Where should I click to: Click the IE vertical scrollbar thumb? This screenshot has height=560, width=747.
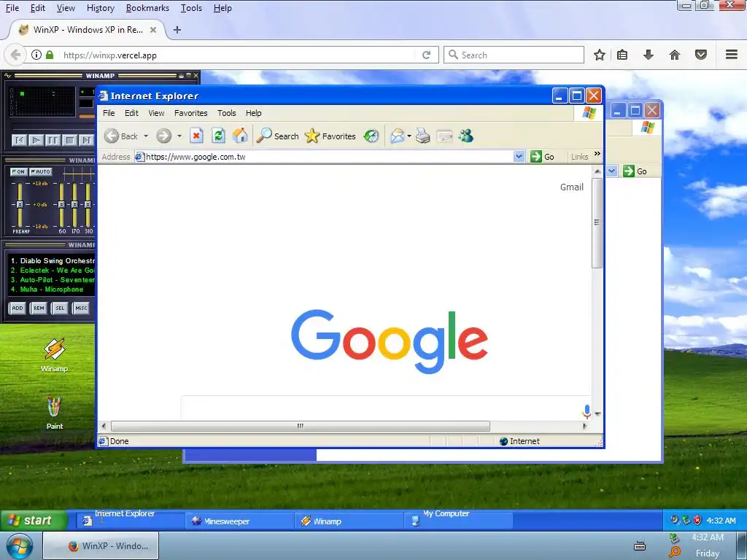(597, 222)
